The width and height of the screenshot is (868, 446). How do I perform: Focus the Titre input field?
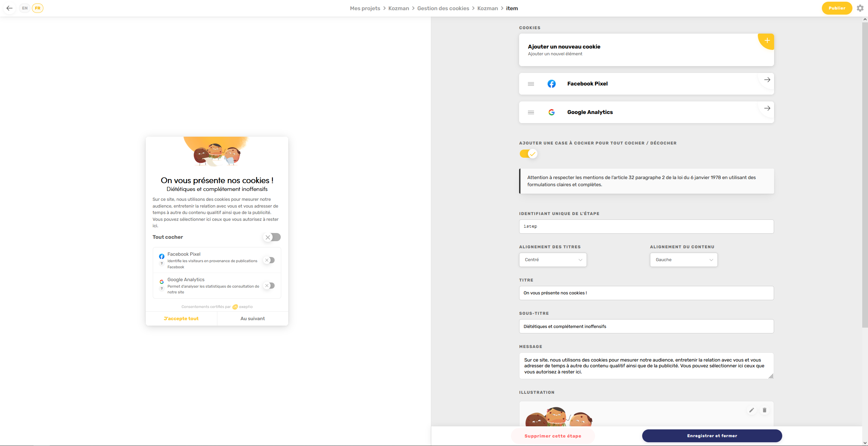pos(646,293)
